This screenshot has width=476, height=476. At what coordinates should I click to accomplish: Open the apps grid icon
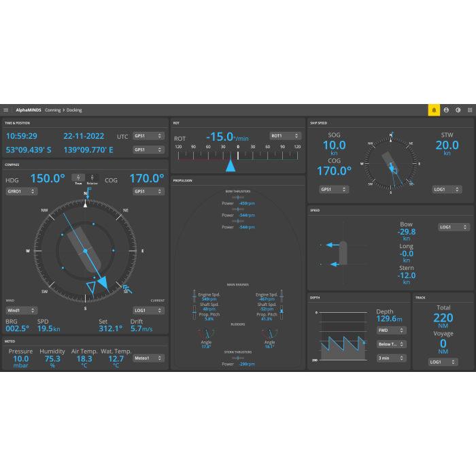(x=470, y=109)
